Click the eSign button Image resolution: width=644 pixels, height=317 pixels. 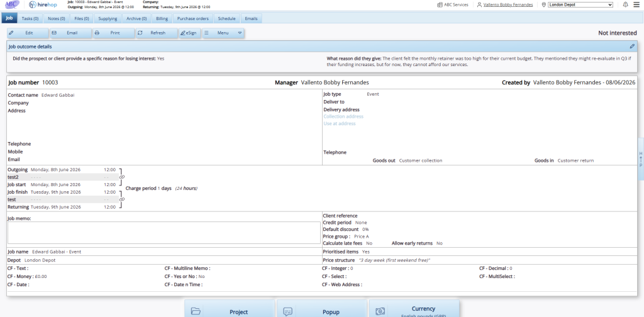(x=189, y=33)
